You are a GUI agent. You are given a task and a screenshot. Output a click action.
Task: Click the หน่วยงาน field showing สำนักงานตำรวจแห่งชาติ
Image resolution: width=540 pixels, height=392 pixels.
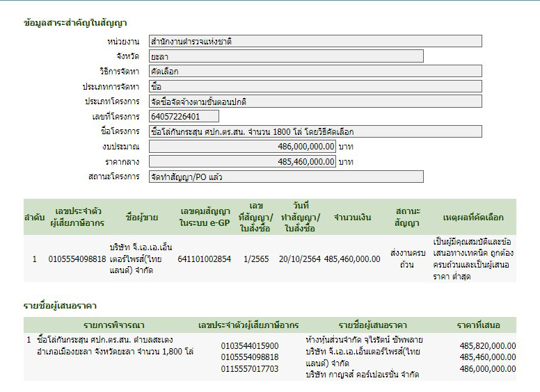(x=285, y=41)
